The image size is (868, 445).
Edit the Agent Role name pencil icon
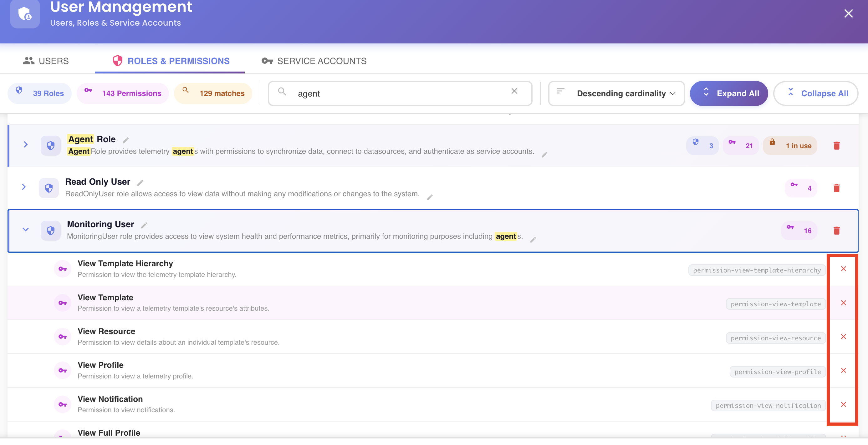(x=126, y=140)
